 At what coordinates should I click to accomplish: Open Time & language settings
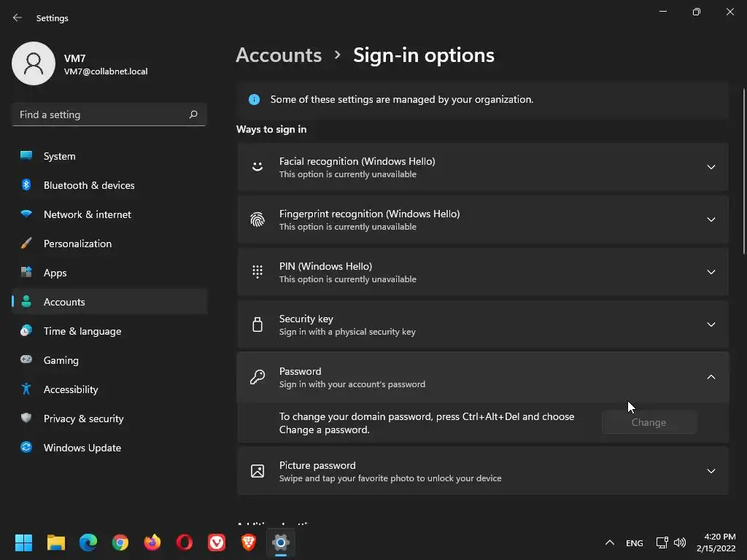[109, 331]
